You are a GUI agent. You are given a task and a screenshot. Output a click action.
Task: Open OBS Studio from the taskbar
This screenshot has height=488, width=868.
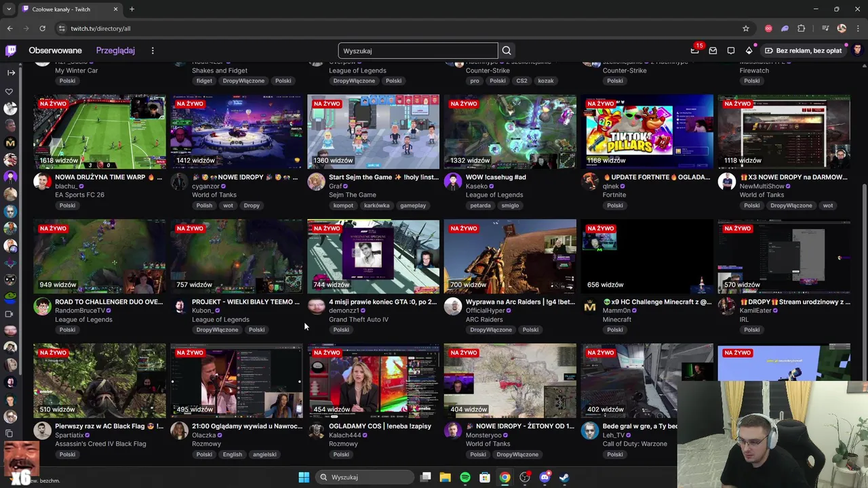[x=524, y=477]
